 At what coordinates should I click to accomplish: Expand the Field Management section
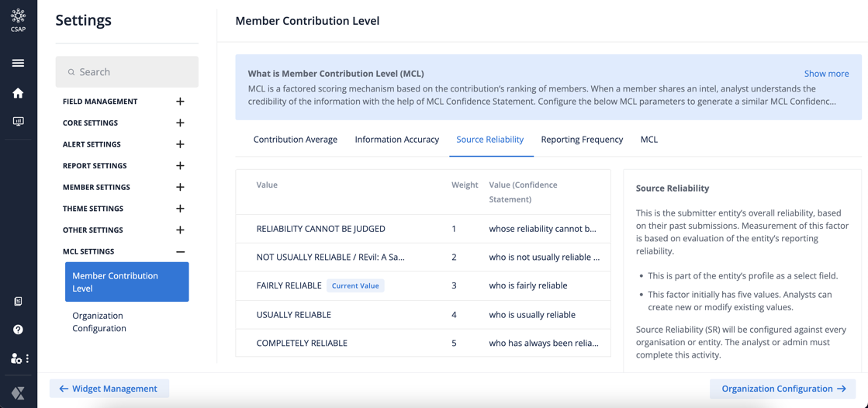point(180,102)
